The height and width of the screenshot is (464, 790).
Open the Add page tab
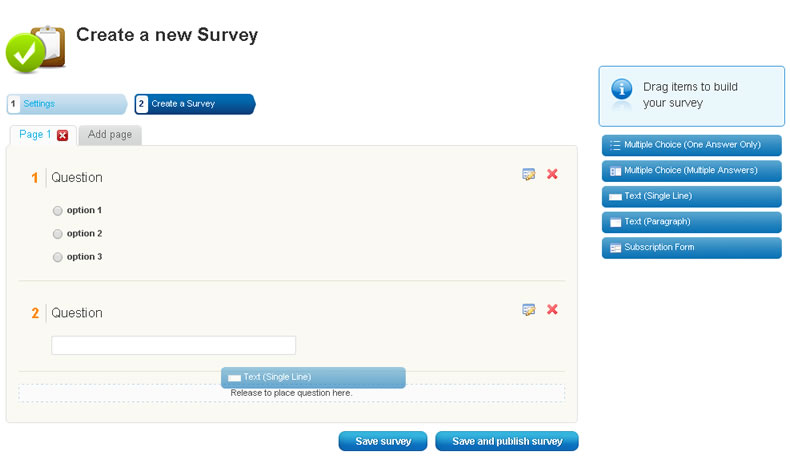[x=110, y=135]
